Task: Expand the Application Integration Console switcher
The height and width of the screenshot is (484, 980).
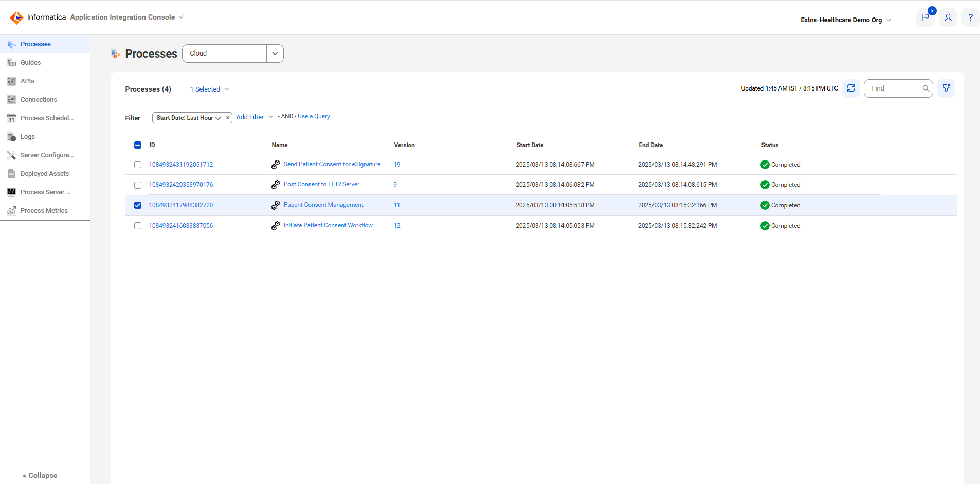Action: (x=181, y=17)
